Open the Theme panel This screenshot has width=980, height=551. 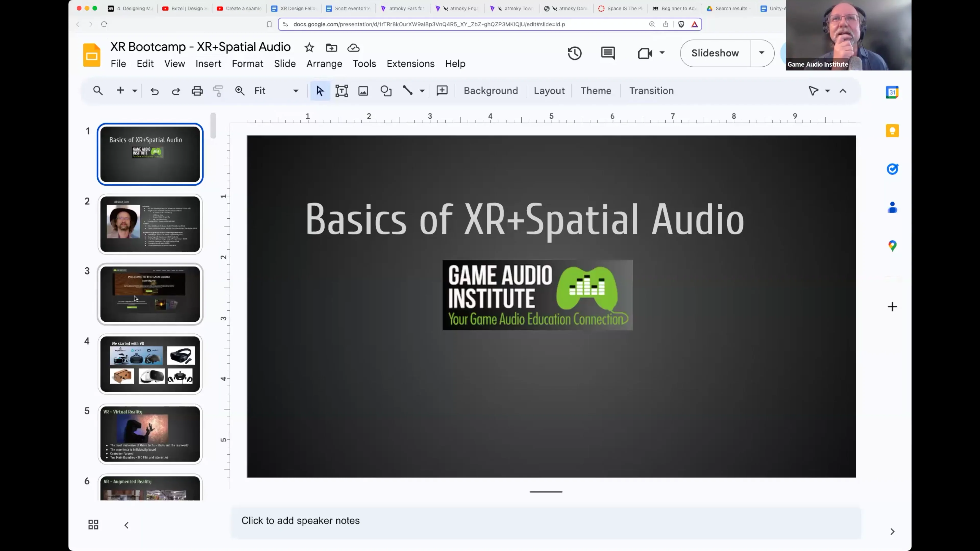[x=595, y=91]
